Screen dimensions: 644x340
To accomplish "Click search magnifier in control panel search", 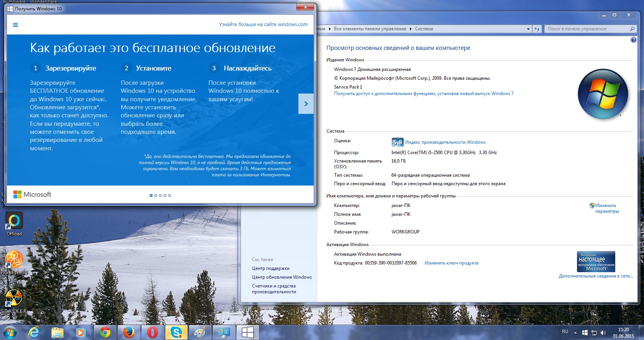I will [x=632, y=29].
